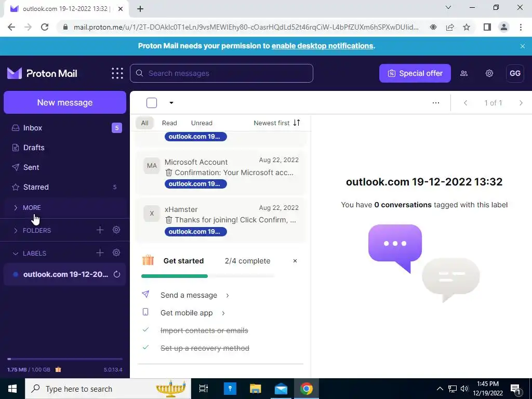Reload the page in Chrome
This screenshot has width=532, height=399.
point(45,27)
